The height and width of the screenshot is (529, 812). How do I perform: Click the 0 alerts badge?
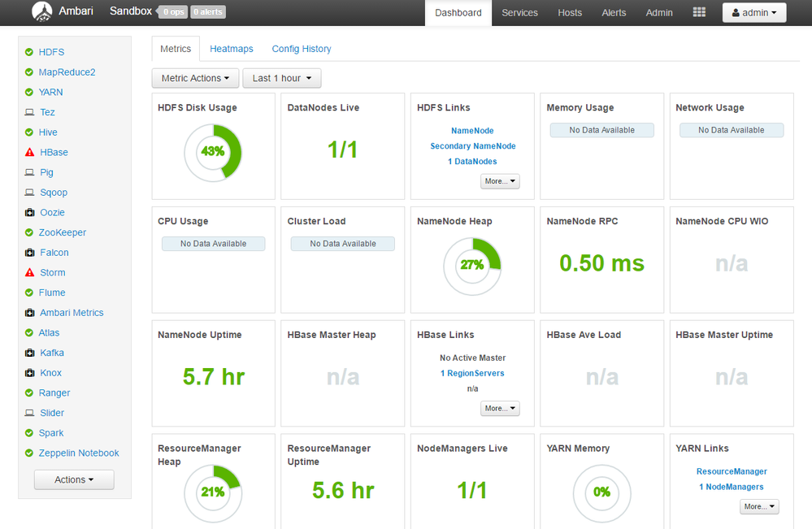[x=207, y=12]
